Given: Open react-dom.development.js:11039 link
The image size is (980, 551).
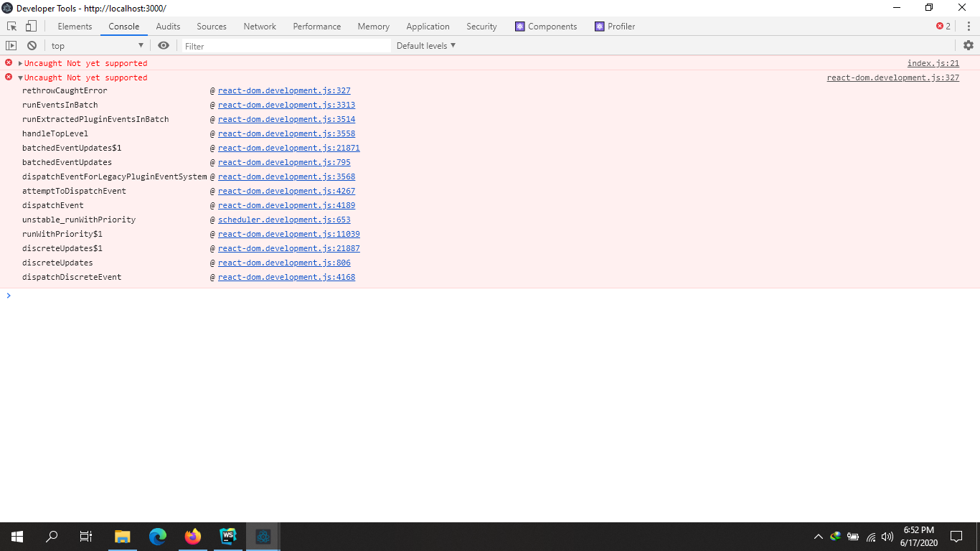Looking at the screenshot, I should tap(289, 234).
